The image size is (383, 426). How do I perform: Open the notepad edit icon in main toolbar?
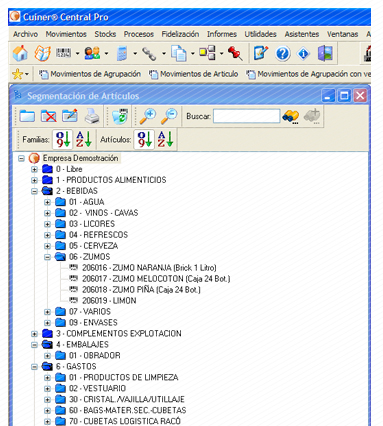point(261,53)
